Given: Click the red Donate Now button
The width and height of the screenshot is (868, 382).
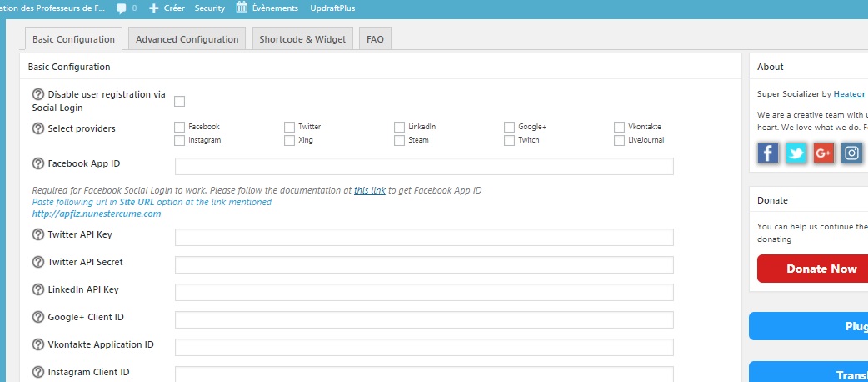Looking at the screenshot, I should [813, 269].
